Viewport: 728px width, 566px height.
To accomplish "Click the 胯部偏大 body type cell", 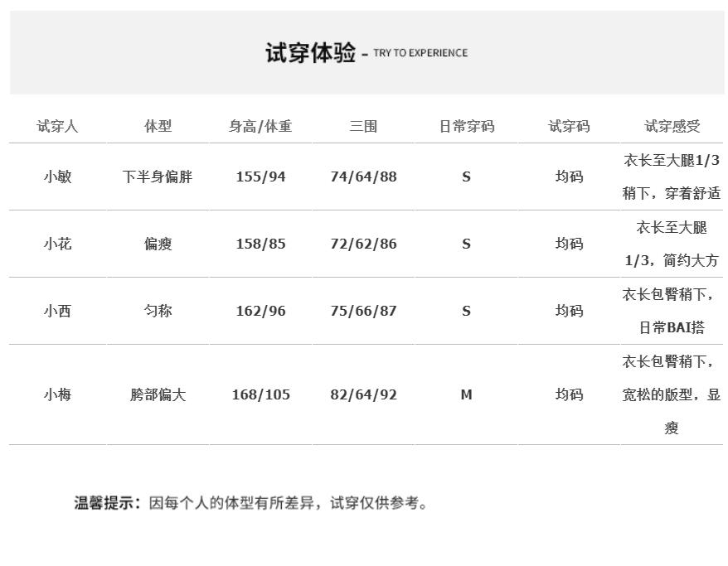I will point(158,394).
